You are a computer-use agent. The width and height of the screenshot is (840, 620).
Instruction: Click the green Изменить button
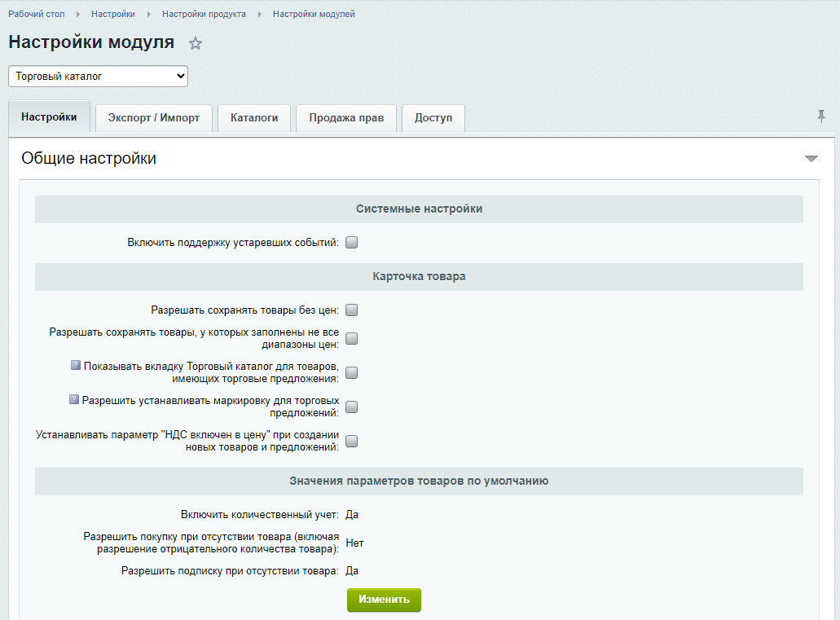(384, 600)
